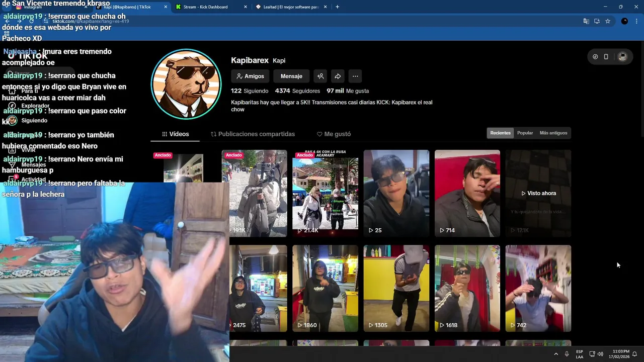Bookmark this page with the star icon
This screenshot has width=644, height=362.
[608, 21]
